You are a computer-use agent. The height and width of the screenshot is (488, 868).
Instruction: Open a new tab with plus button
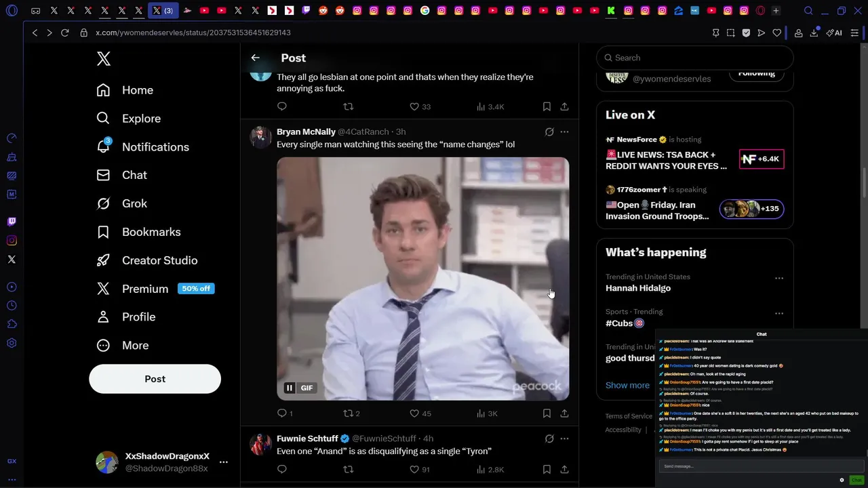click(x=776, y=11)
